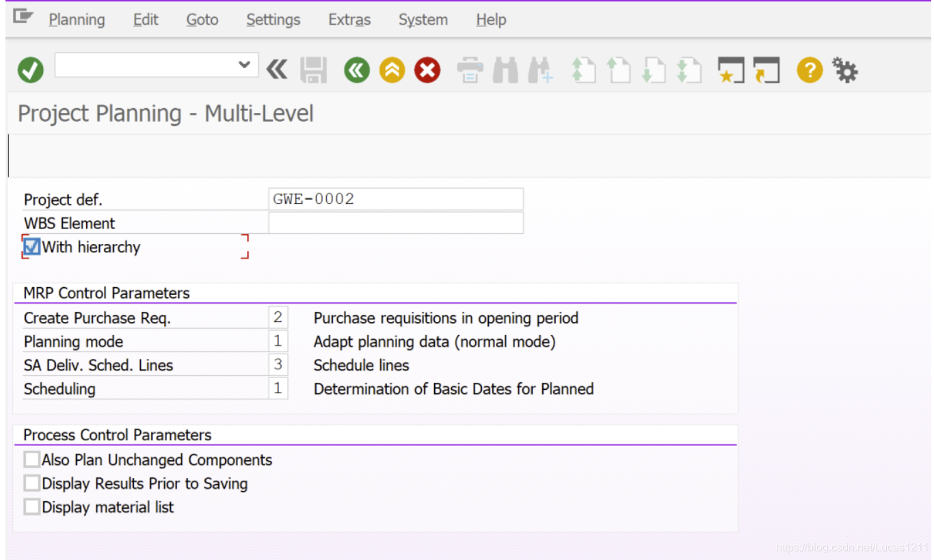Viewport: 934px width, 560px height.
Task: Click the 'WBS Element' label
Action: 70,223
